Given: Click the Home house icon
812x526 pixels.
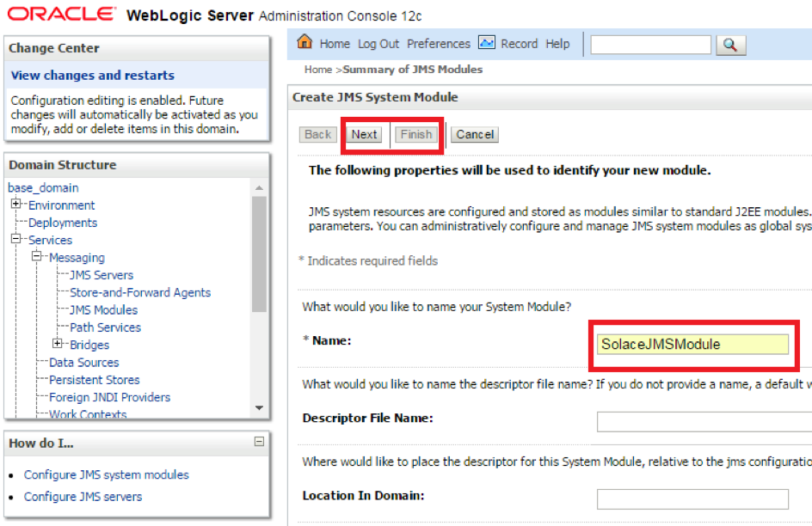Looking at the screenshot, I should (304, 43).
